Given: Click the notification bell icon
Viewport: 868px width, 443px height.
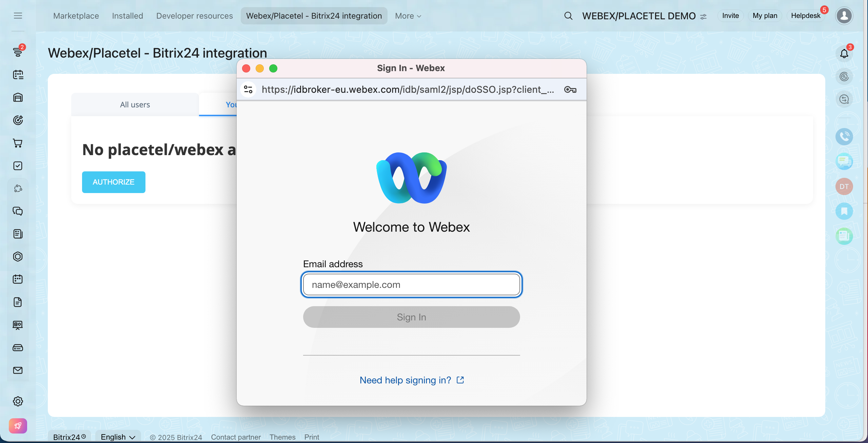Looking at the screenshot, I should [x=844, y=54].
